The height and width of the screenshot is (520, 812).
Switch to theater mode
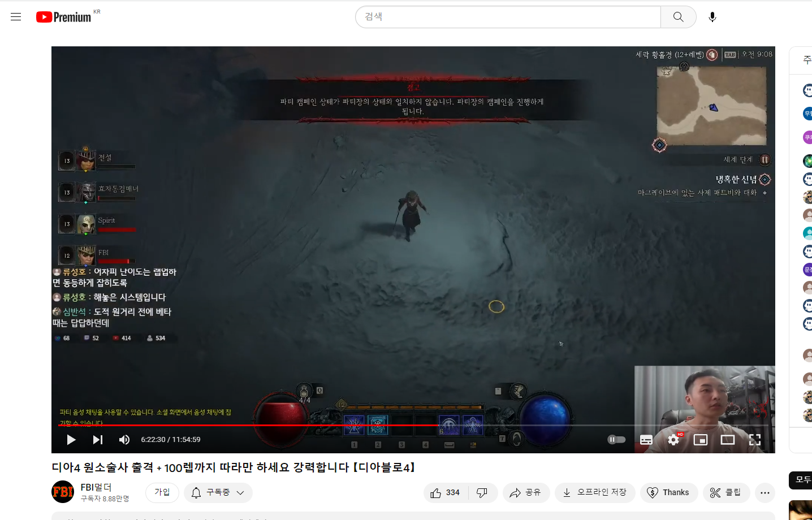[728, 440]
